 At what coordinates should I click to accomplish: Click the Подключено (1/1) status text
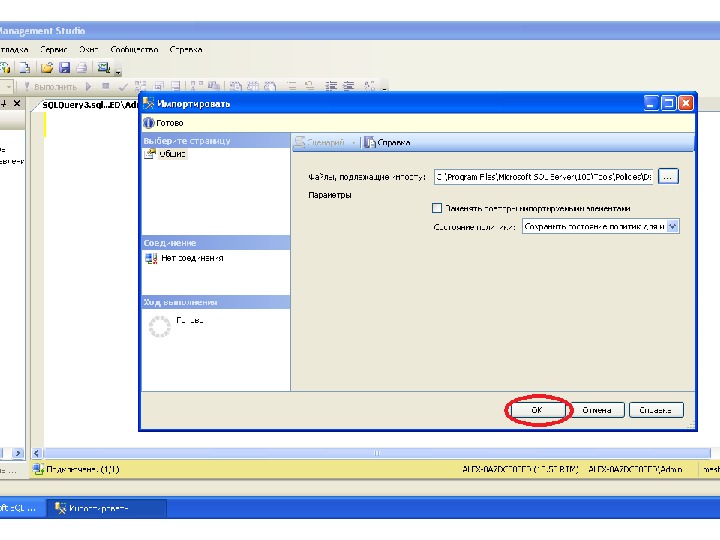[83, 469]
